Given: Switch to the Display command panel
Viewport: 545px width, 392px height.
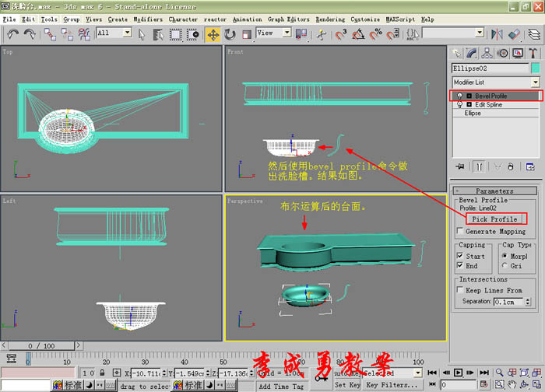Looking at the screenshot, I should tap(518, 53).
